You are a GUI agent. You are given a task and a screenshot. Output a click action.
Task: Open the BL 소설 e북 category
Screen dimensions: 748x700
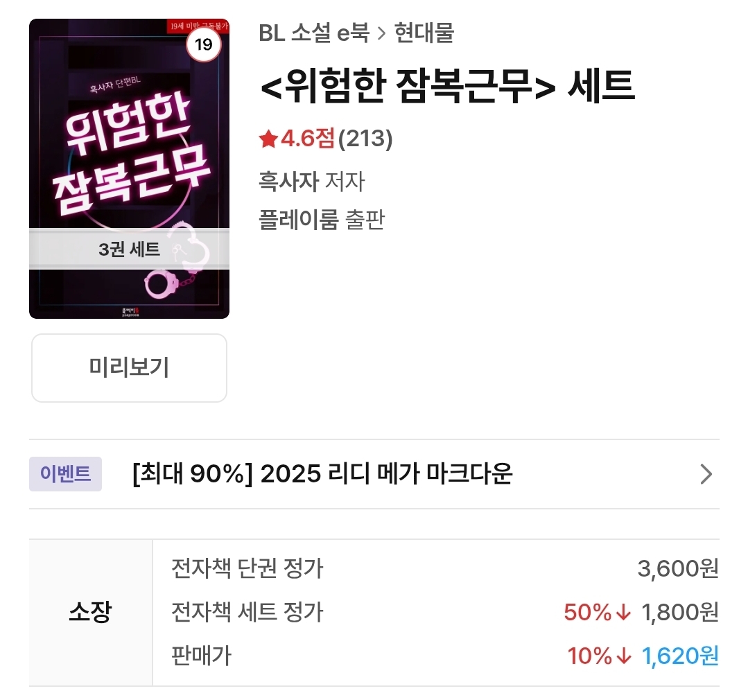coord(314,33)
